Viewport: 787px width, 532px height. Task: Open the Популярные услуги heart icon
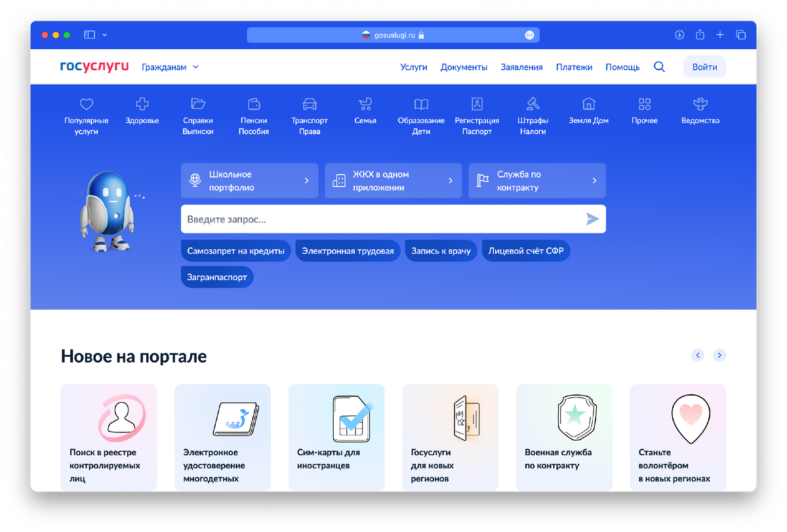(x=87, y=104)
